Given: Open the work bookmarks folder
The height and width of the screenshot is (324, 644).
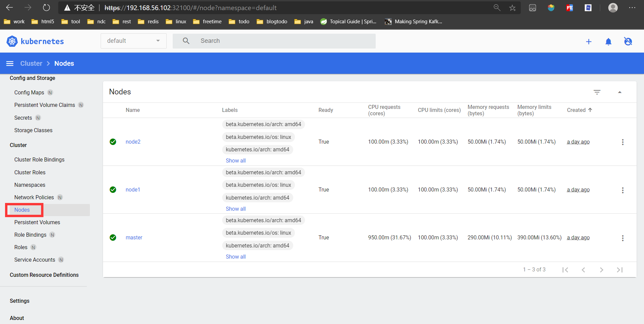Looking at the screenshot, I should [14, 22].
